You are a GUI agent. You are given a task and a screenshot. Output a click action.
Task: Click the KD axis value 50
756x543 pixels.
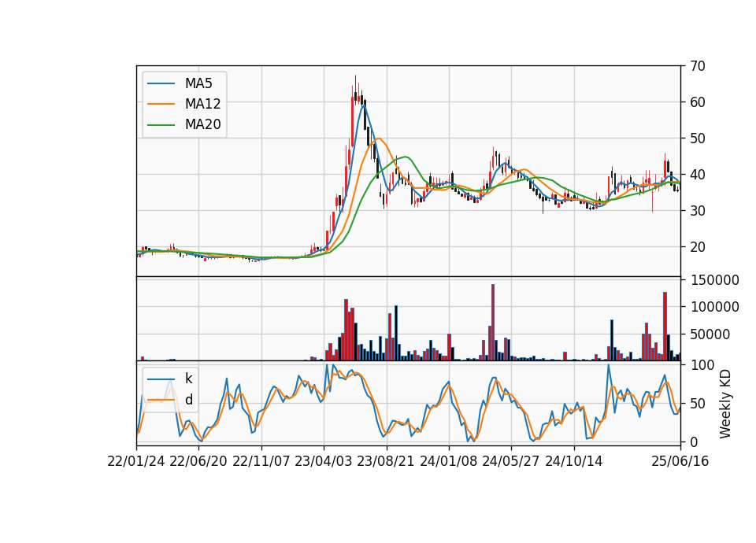pyautogui.click(x=697, y=403)
